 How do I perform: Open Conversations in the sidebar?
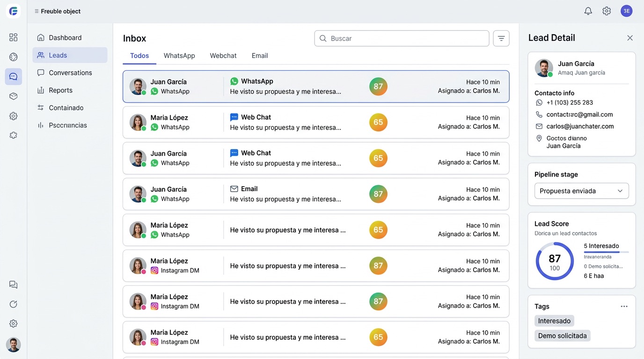point(70,73)
